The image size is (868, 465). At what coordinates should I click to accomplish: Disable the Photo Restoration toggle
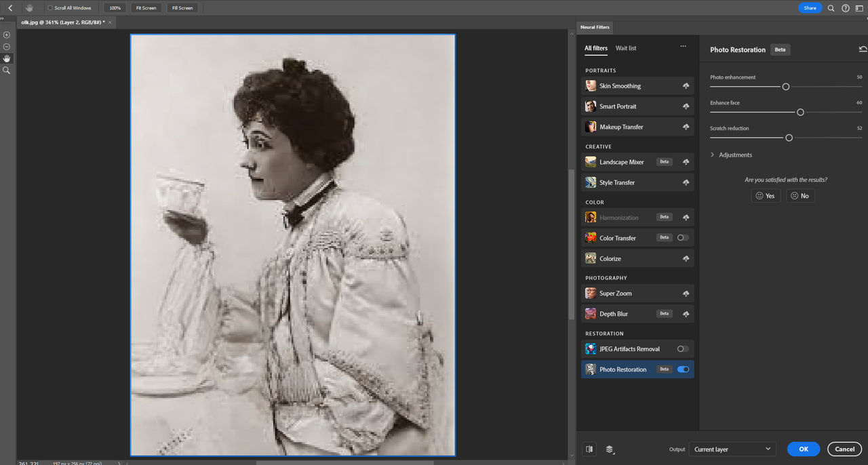[683, 369]
